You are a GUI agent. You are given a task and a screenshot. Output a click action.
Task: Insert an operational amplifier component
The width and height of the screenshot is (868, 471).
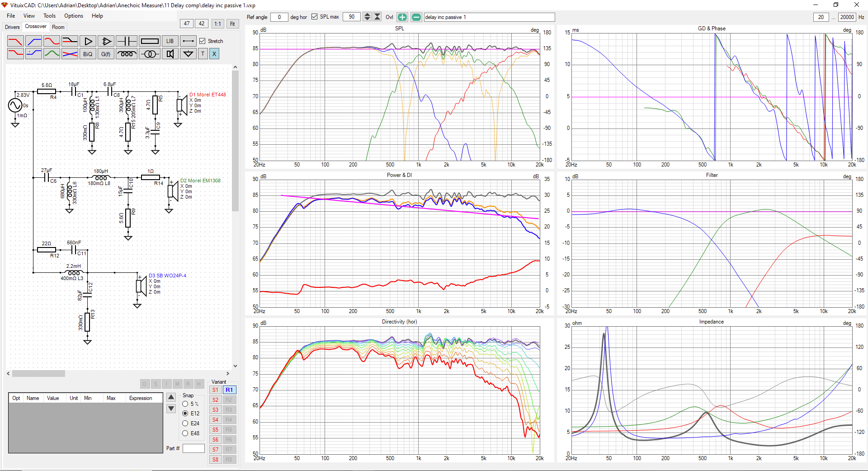106,41
